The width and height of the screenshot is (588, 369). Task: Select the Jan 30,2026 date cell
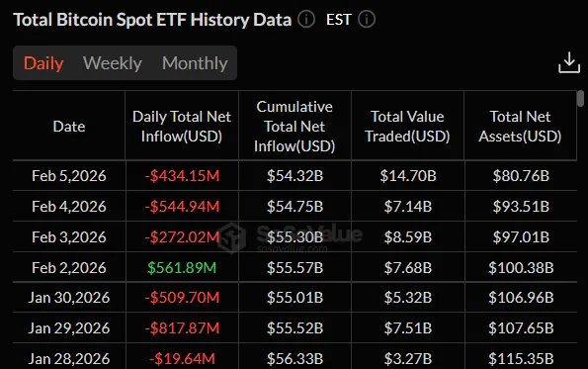click(x=69, y=298)
